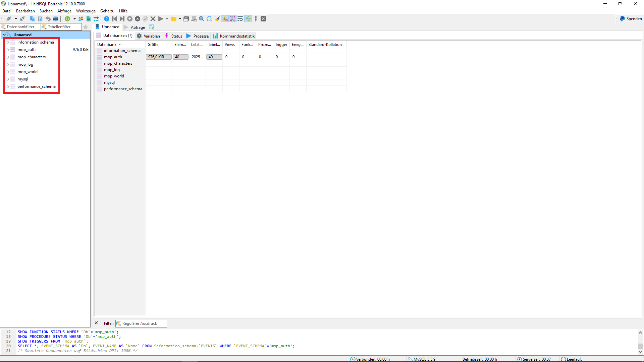Click the save as snippet icon

(194, 19)
